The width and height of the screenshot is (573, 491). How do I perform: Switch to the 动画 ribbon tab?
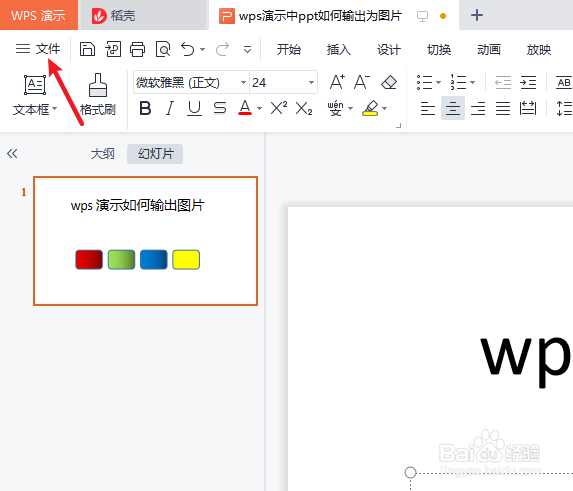(489, 49)
